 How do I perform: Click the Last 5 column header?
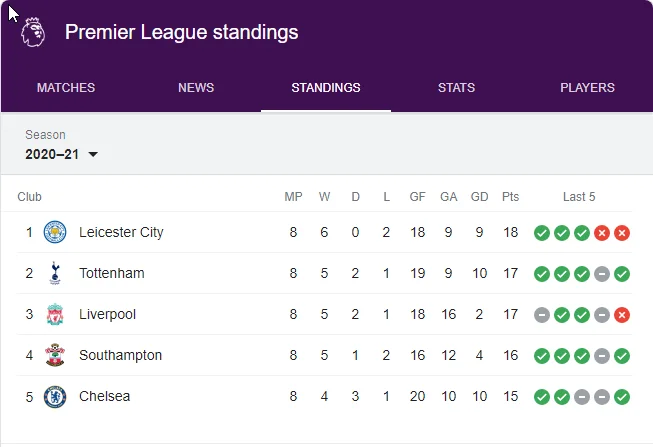click(x=579, y=197)
